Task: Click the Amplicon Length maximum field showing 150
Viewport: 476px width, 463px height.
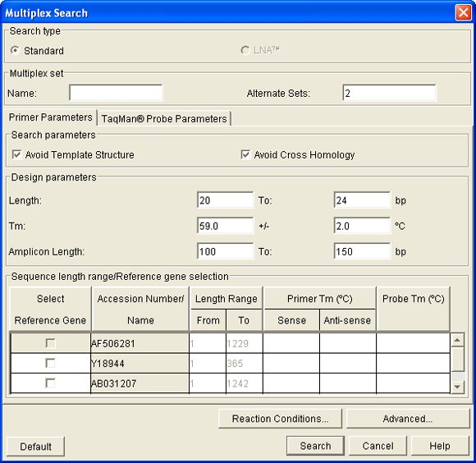Action: click(x=362, y=251)
